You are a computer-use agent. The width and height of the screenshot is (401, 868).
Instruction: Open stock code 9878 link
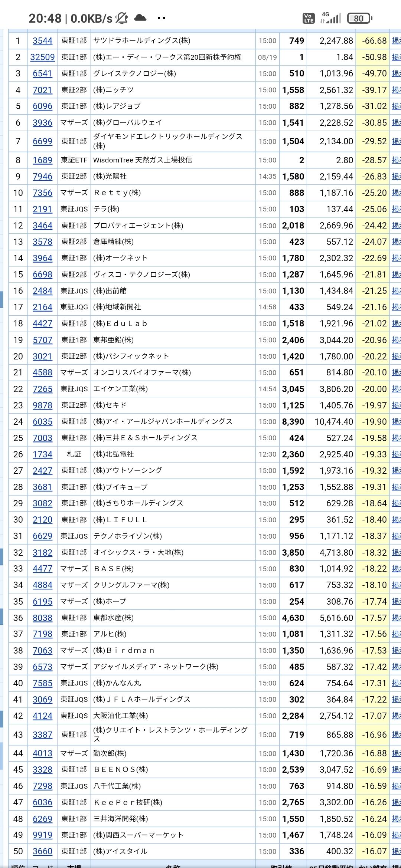coord(42,405)
